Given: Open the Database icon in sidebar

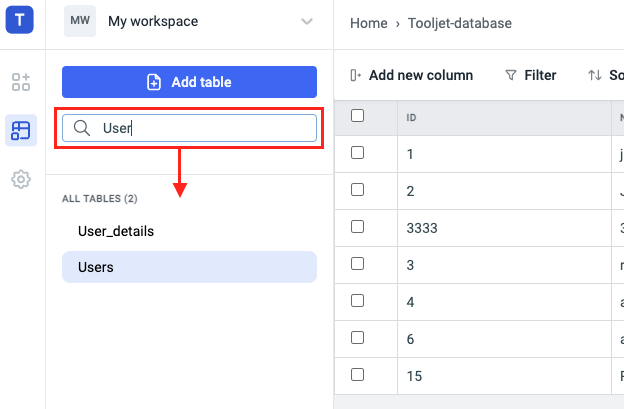Looking at the screenshot, I should point(21,130).
